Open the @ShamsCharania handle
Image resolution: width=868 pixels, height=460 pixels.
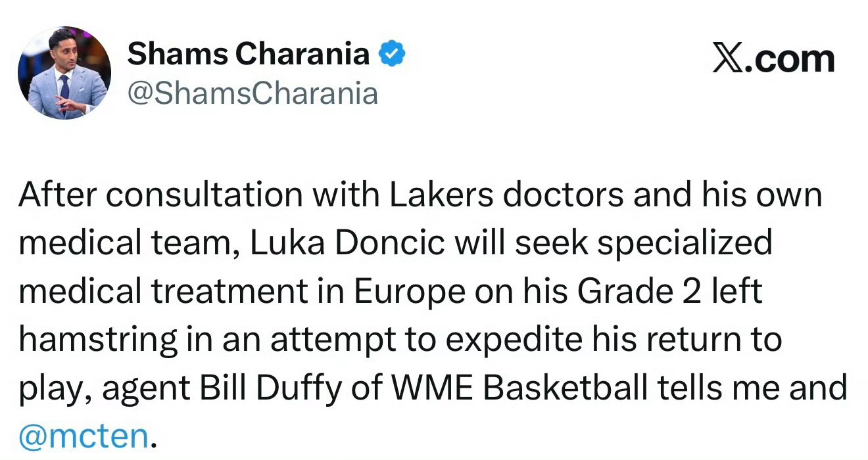click(x=253, y=93)
